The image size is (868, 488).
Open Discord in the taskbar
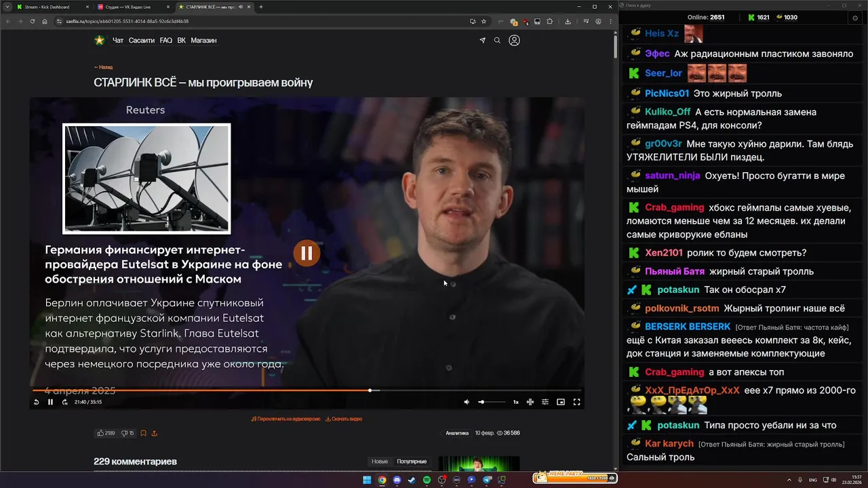click(397, 480)
